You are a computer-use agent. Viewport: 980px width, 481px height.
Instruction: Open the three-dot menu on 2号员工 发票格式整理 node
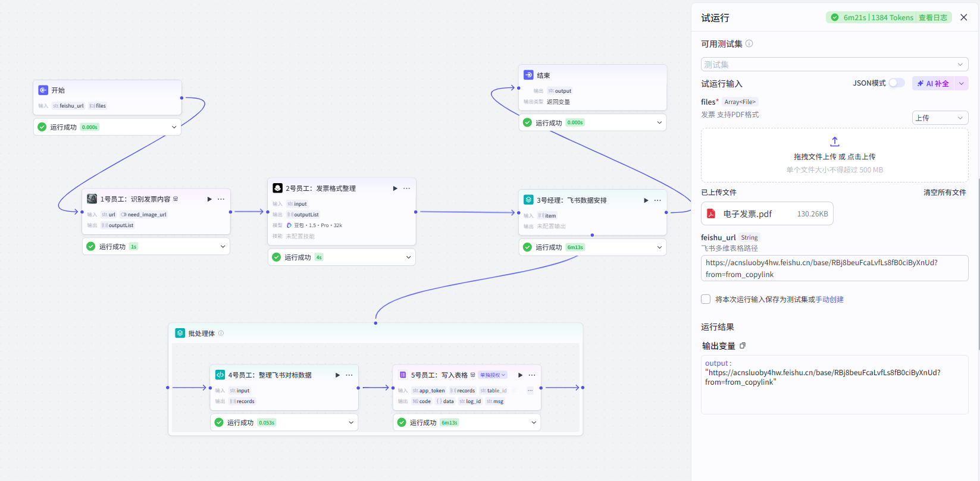coord(407,188)
